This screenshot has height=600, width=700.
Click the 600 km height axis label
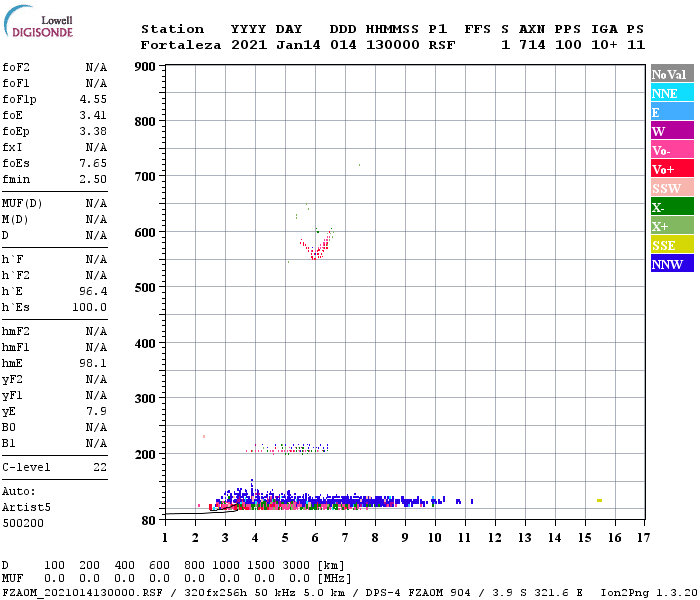click(145, 233)
